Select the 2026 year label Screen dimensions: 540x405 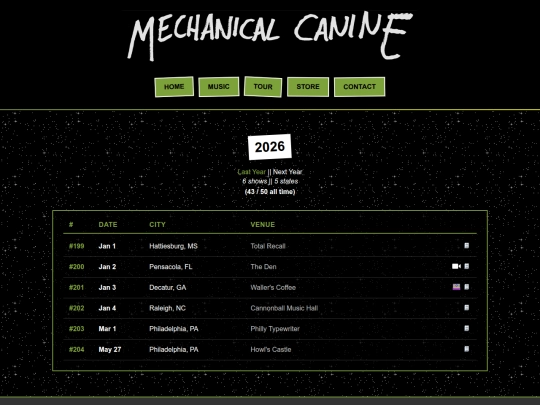click(x=270, y=147)
